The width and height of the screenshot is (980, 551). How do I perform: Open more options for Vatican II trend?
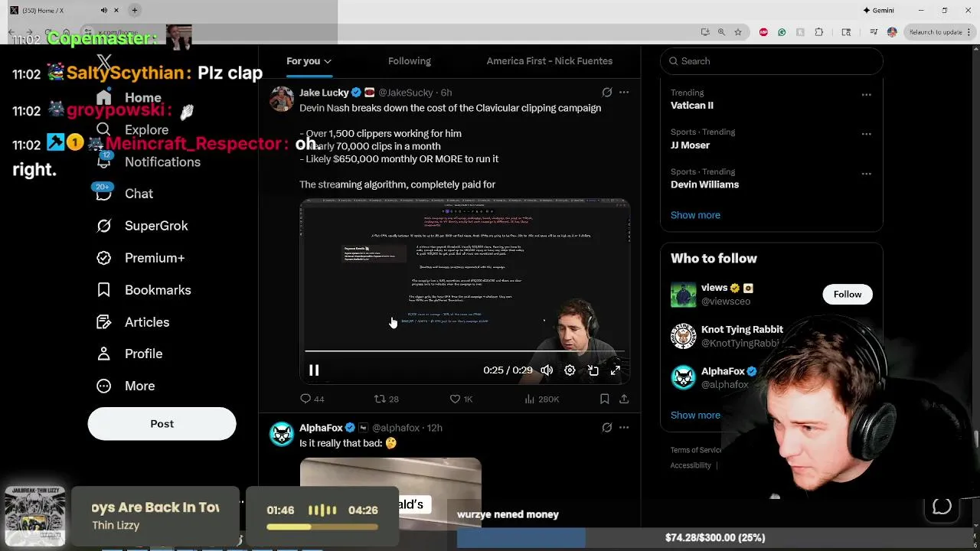pyautogui.click(x=867, y=95)
